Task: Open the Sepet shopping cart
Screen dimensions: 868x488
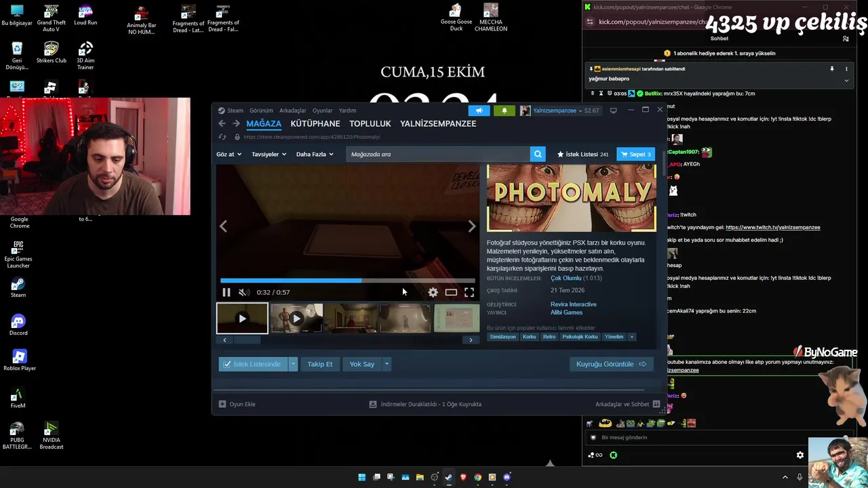Action: 635,155
